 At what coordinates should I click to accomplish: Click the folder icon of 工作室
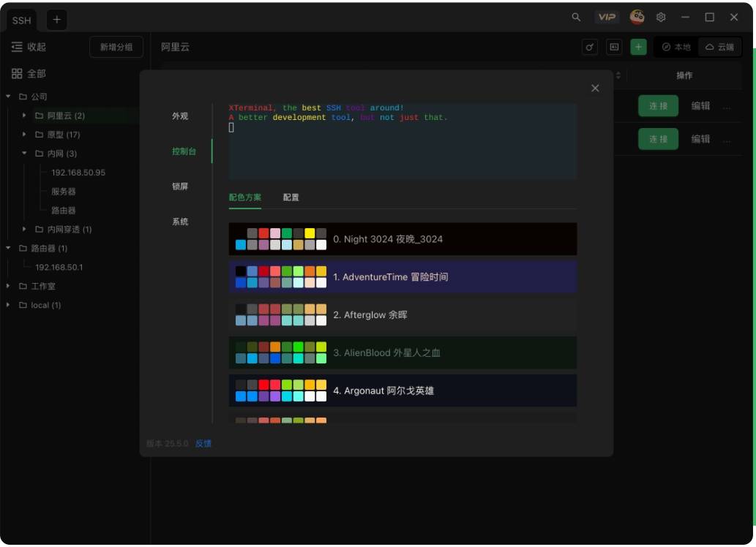pos(23,286)
